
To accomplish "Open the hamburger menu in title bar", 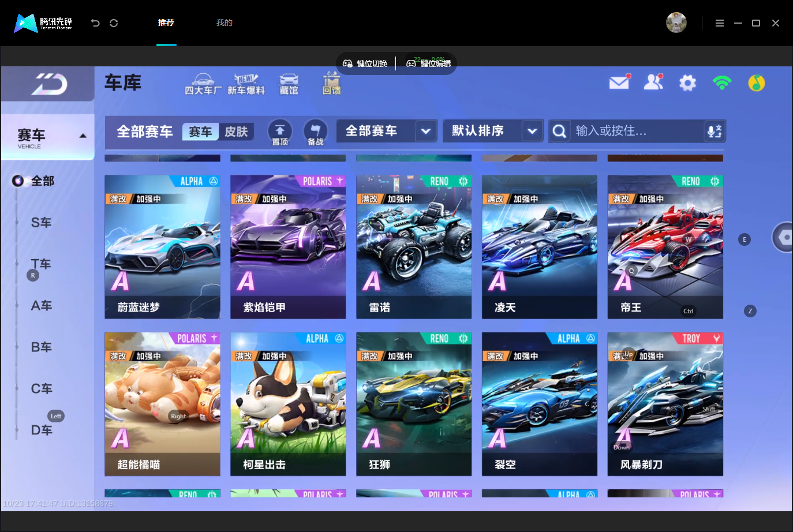I will [x=719, y=23].
